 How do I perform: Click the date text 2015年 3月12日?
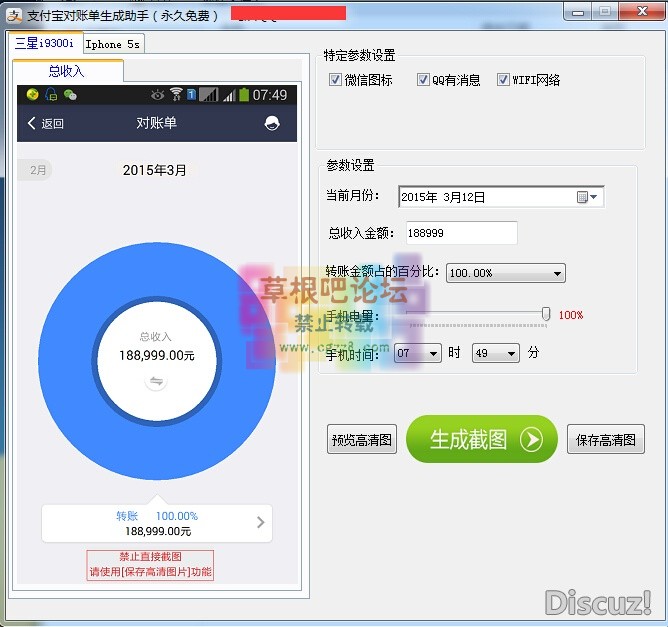pyautogui.click(x=443, y=197)
